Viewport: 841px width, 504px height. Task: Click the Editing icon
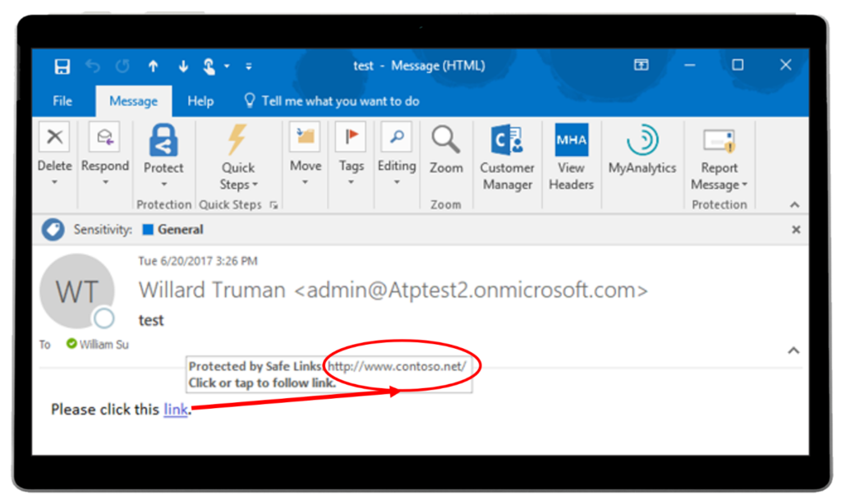click(x=397, y=136)
